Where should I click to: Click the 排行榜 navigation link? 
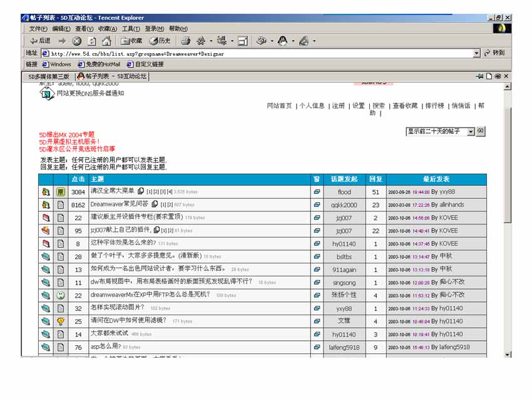point(434,106)
